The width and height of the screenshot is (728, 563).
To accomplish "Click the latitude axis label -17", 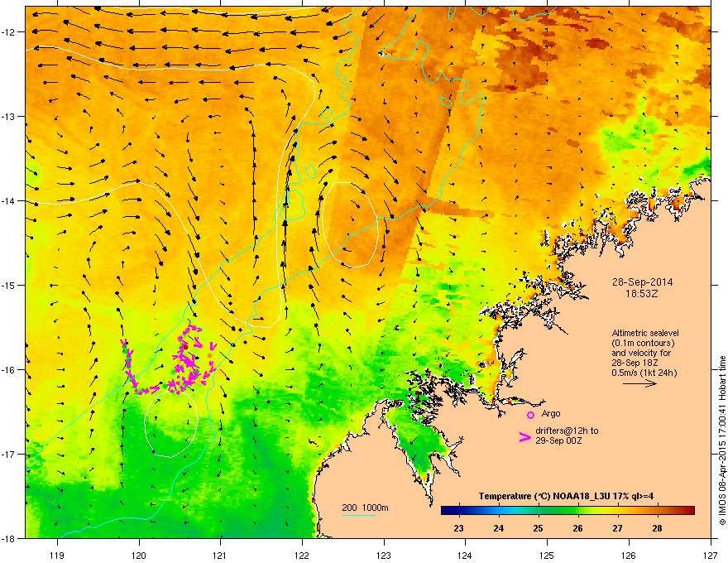I will coord(8,454).
